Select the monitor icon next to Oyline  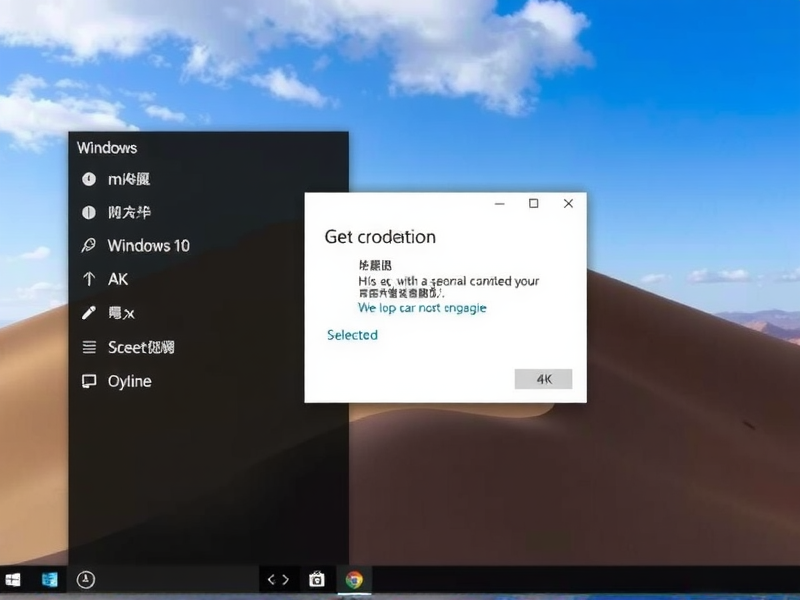pos(88,381)
